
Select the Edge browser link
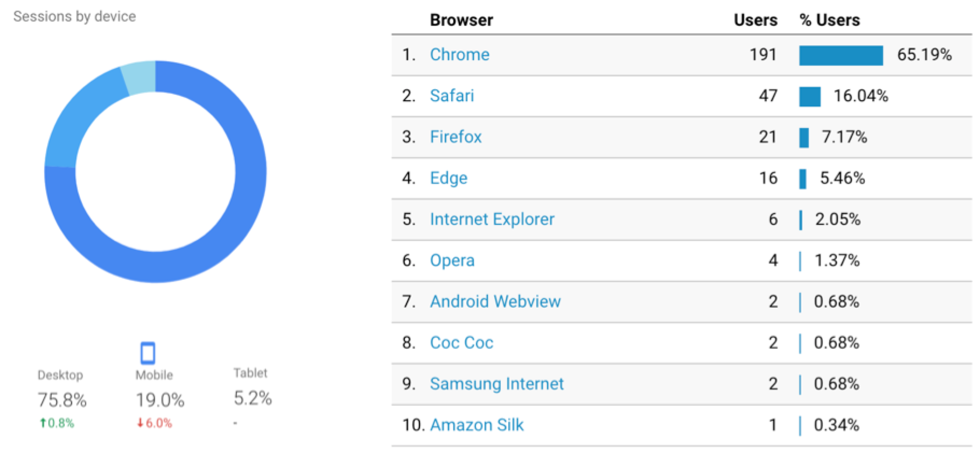click(449, 178)
